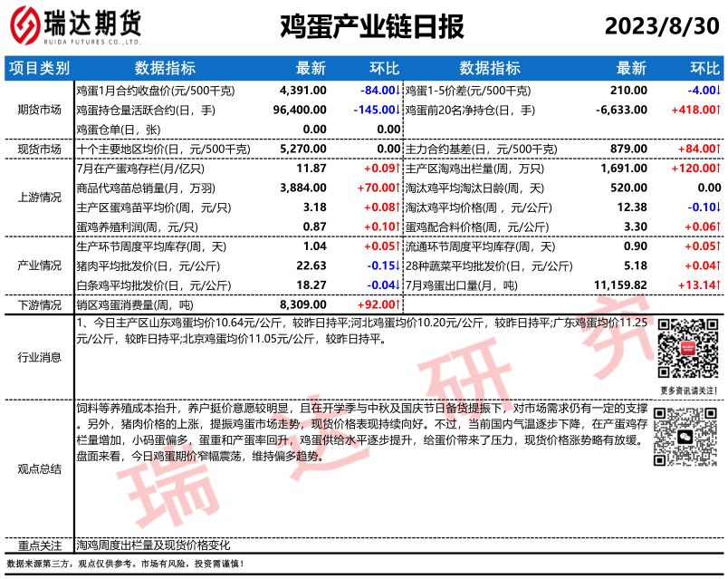
Task: Click the 2023/8/30 report date
Action: 668,26
